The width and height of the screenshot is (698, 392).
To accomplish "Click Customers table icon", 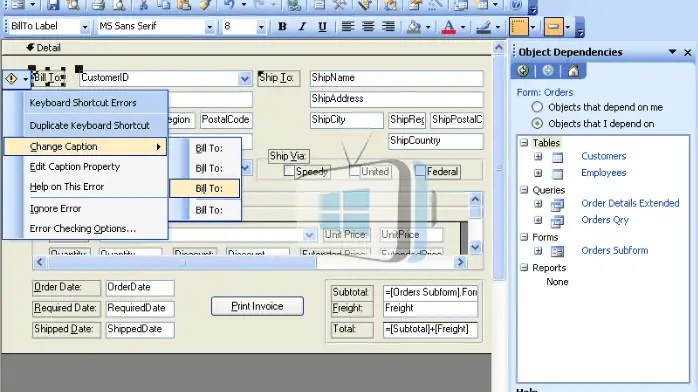I will click(557, 157).
